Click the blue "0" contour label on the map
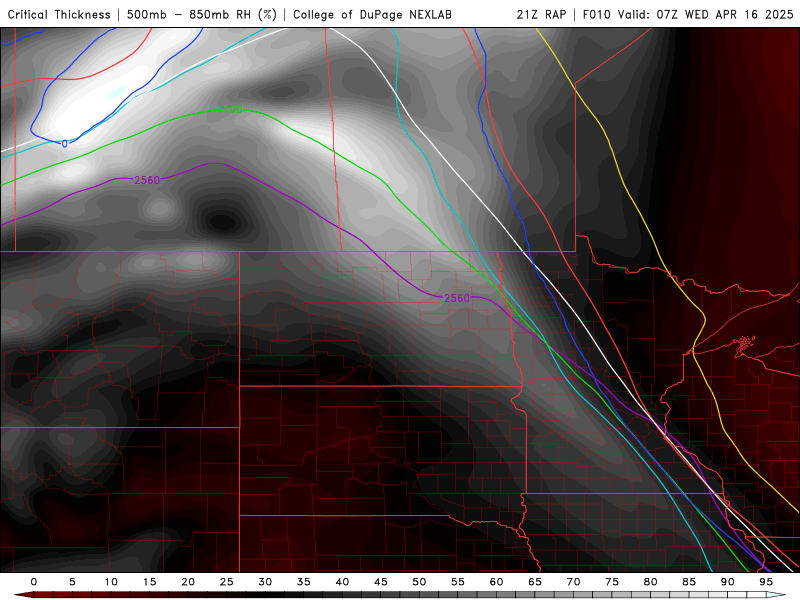Image resolution: width=800 pixels, height=600 pixels. click(64, 144)
